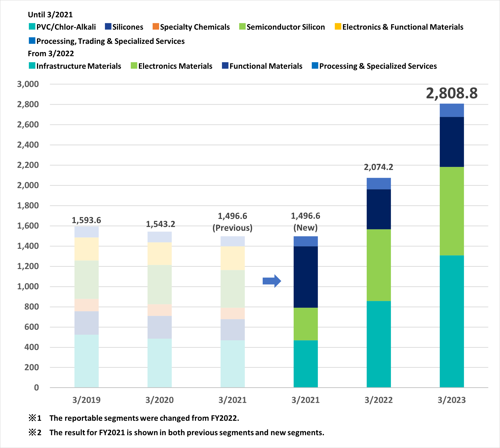Click the '1,496.6 (Previous)' bar label
Viewport: 500px width, 448px height.
pos(232,222)
